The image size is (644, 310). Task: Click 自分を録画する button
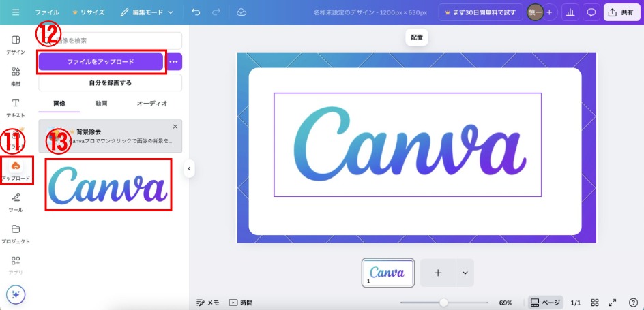(x=110, y=82)
